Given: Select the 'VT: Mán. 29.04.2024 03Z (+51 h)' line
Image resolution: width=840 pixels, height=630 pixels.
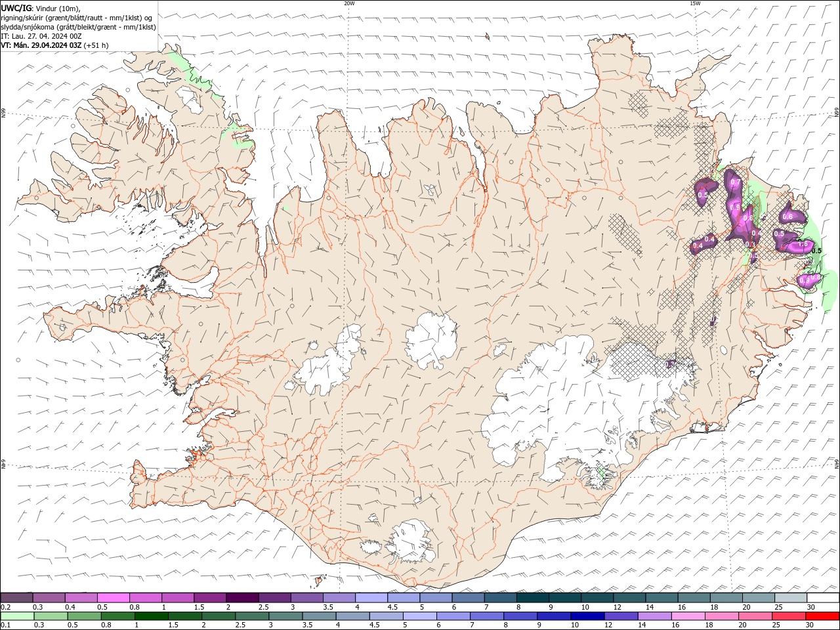Looking at the screenshot, I should (x=54, y=45).
